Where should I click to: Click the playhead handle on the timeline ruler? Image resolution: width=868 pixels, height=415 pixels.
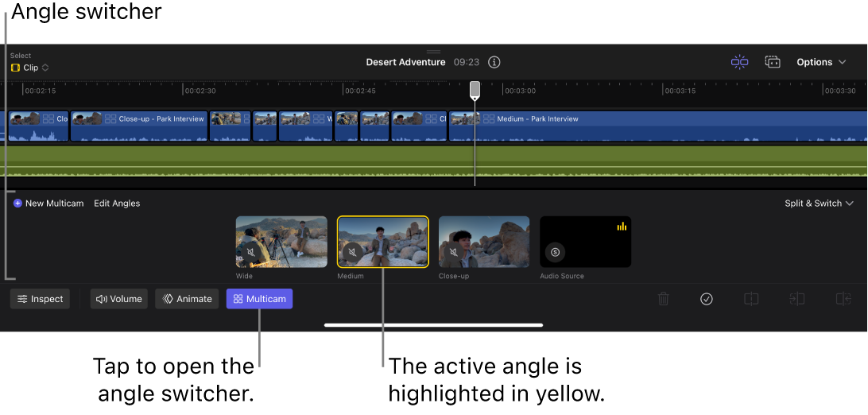[x=475, y=90]
